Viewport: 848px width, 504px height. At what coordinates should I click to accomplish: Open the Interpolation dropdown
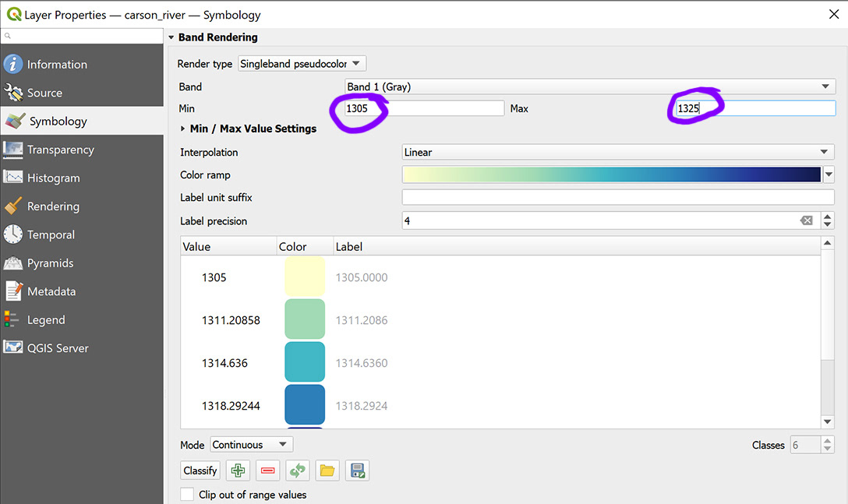(618, 152)
